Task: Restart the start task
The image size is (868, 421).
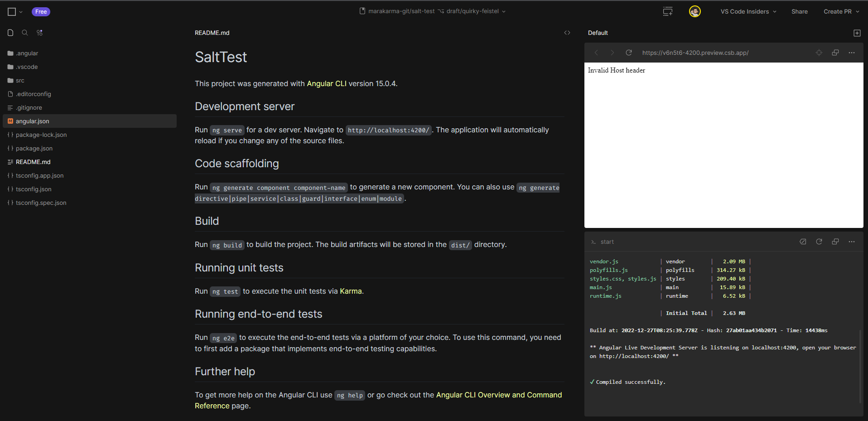Action: (x=820, y=242)
